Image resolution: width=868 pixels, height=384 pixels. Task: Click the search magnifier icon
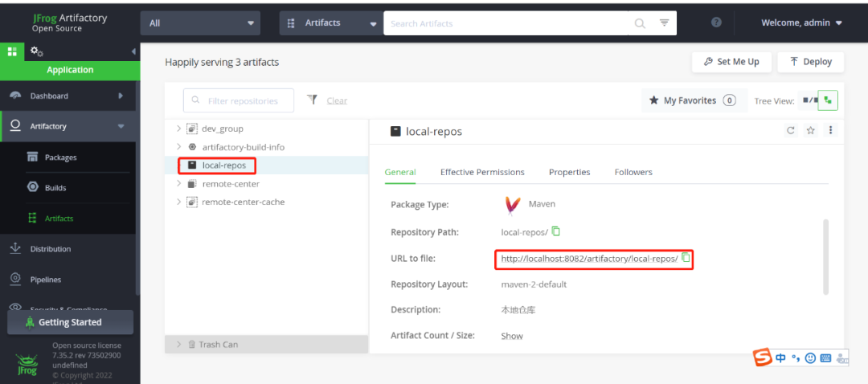click(x=640, y=23)
